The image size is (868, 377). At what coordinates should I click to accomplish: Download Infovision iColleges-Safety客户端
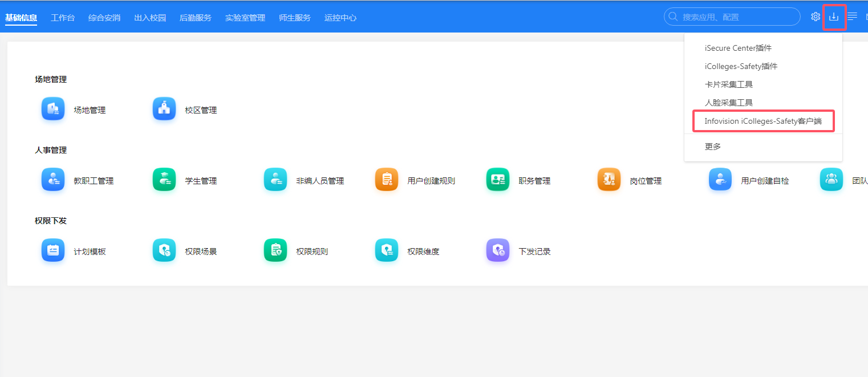click(763, 121)
